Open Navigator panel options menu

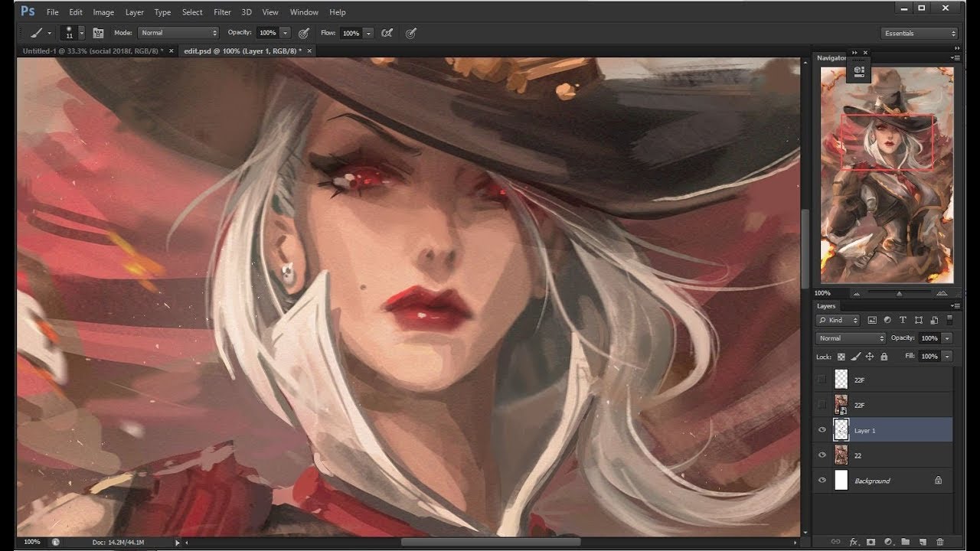(955, 58)
